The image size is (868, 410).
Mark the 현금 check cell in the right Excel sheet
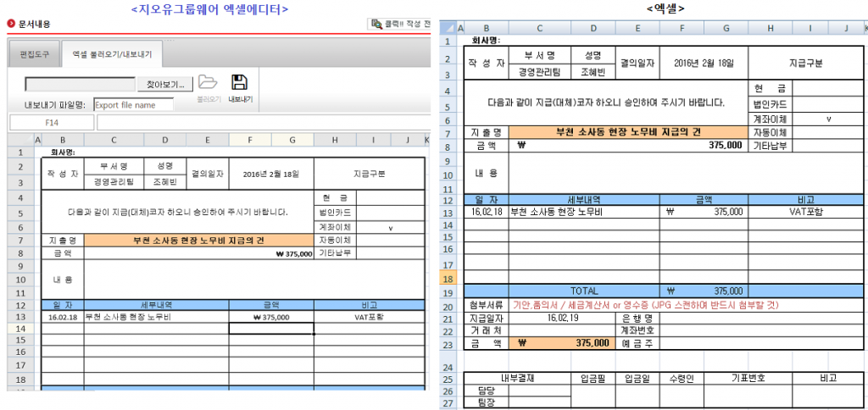pyautogui.click(x=826, y=88)
